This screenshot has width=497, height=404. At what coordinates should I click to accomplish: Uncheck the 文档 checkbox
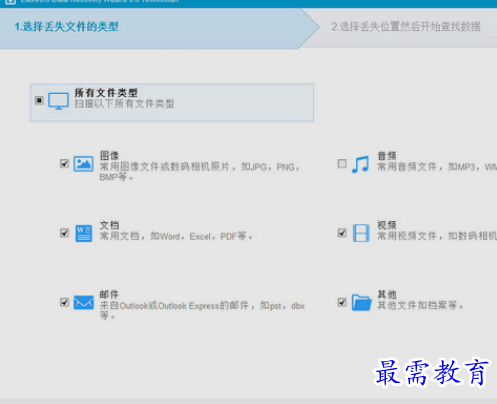pos(64,233)
